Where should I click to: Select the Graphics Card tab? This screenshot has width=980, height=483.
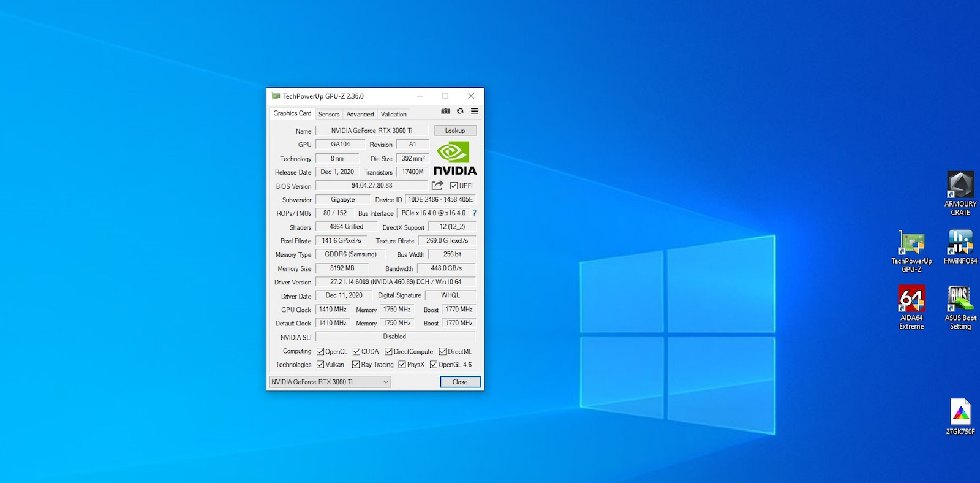pyautogui.click(x=292, y=113)
